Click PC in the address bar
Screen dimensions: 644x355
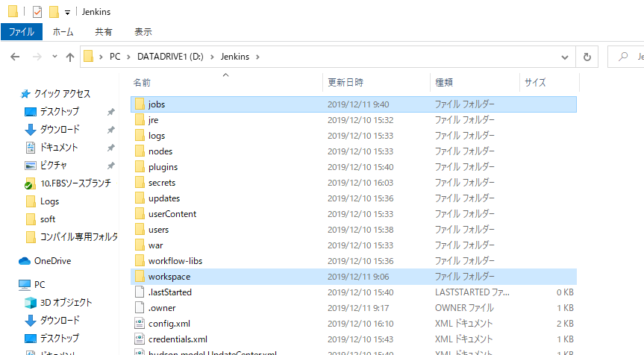pyautogui.click(x=115, y=57)
